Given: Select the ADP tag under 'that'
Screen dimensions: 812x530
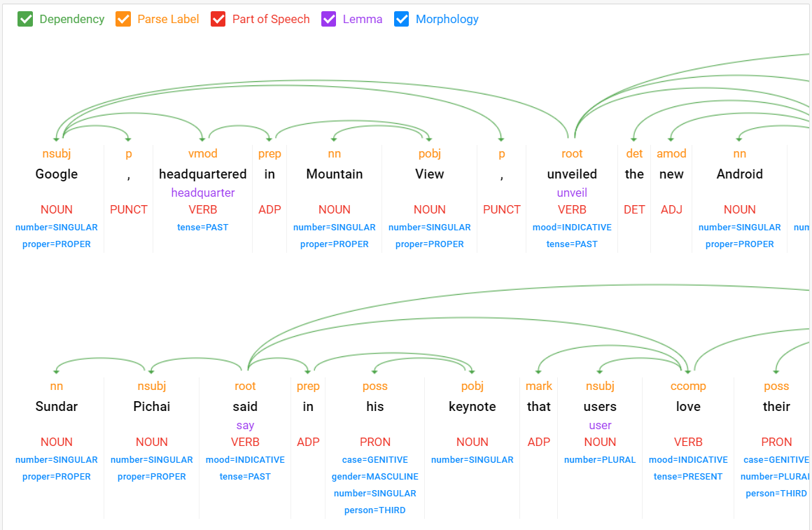Looking at the screenshot, I should [x=538, y=442].
